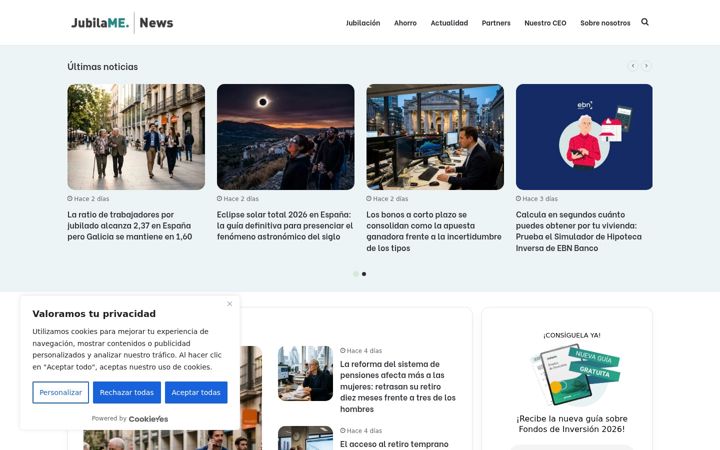
Task: Open the Jubilación menu
Action: click(363, 23)
